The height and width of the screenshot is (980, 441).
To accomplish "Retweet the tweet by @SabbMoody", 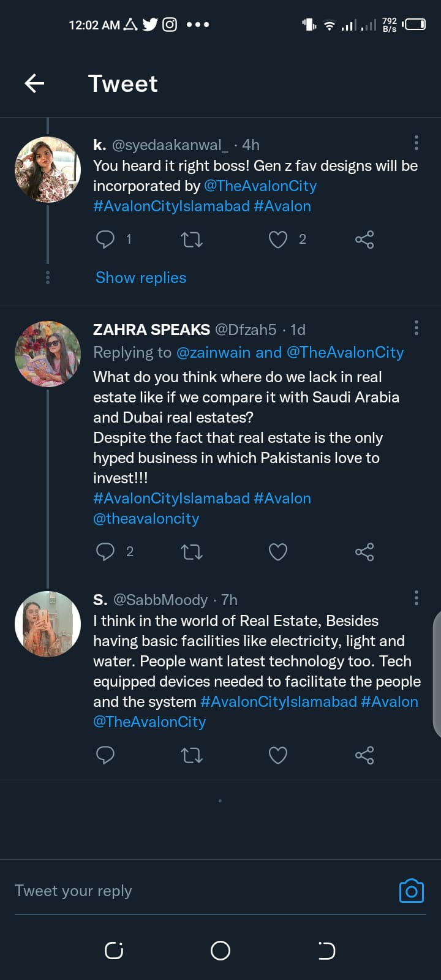I will click(192, 755).
